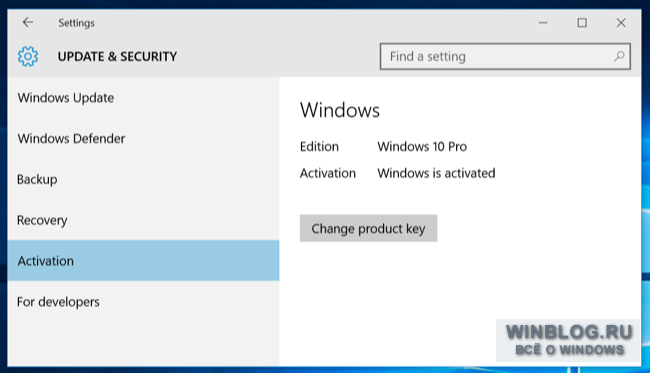Viewport: 650px width, 373px height.
Task: Click the 'Windows is activated' status text
Action: click(436, 173)
